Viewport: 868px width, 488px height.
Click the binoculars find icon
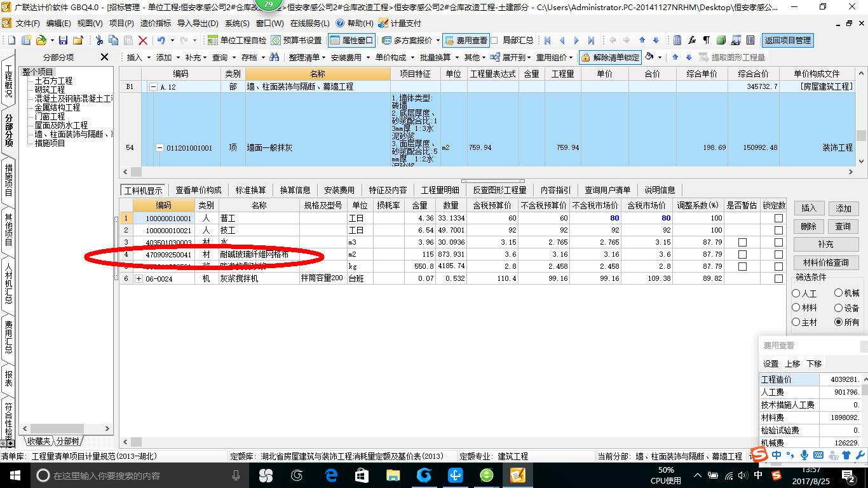tap(275, 57)
